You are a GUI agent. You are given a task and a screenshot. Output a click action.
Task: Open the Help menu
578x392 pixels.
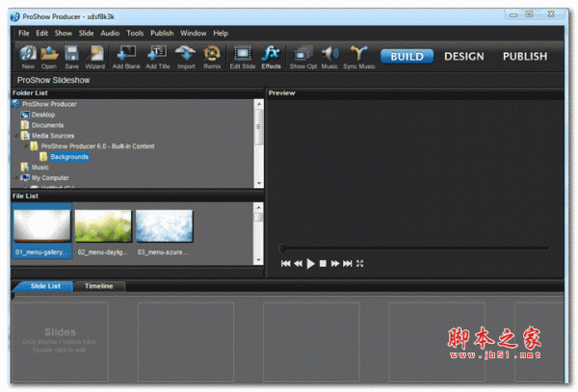tap(221, 33)
